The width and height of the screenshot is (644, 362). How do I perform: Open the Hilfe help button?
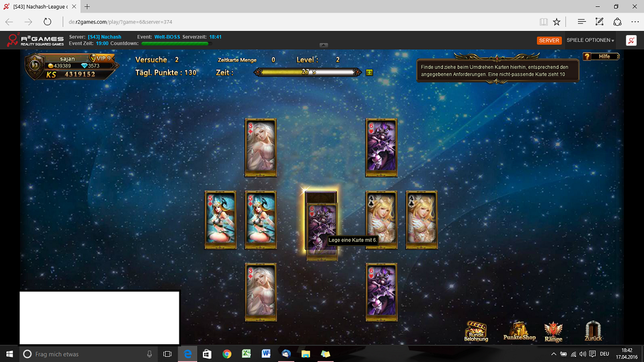(601, 56)
